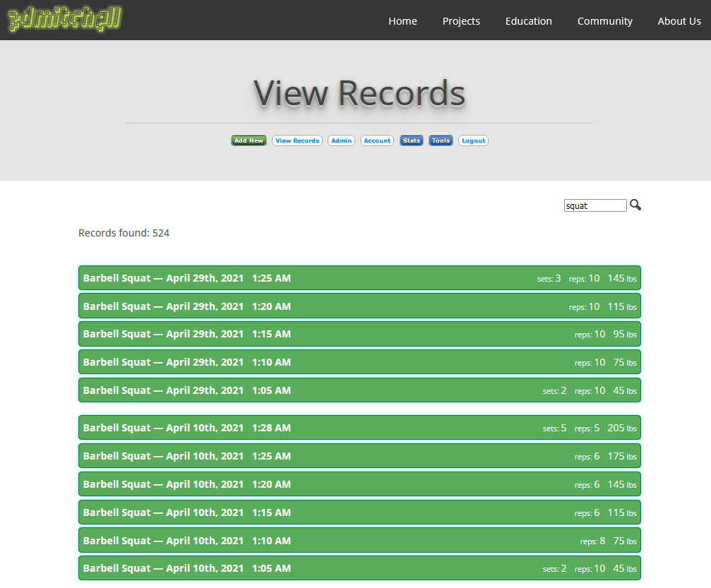Screen dimensions: 711x588
Task: Click the magnifying glass search icon
Action: [635, 205]
